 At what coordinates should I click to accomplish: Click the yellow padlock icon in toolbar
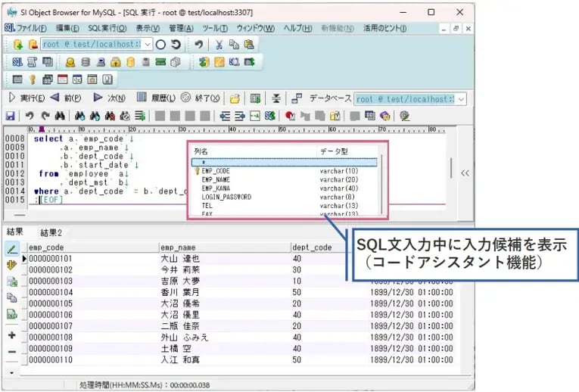[x=117, y=62]
